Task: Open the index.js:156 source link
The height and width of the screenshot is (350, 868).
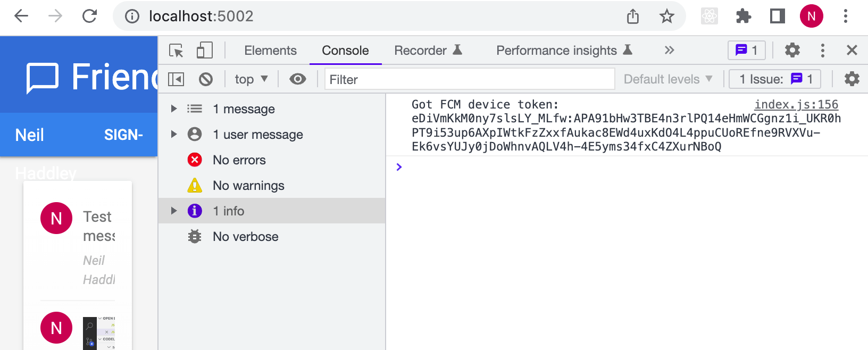Action: (796, 105)
